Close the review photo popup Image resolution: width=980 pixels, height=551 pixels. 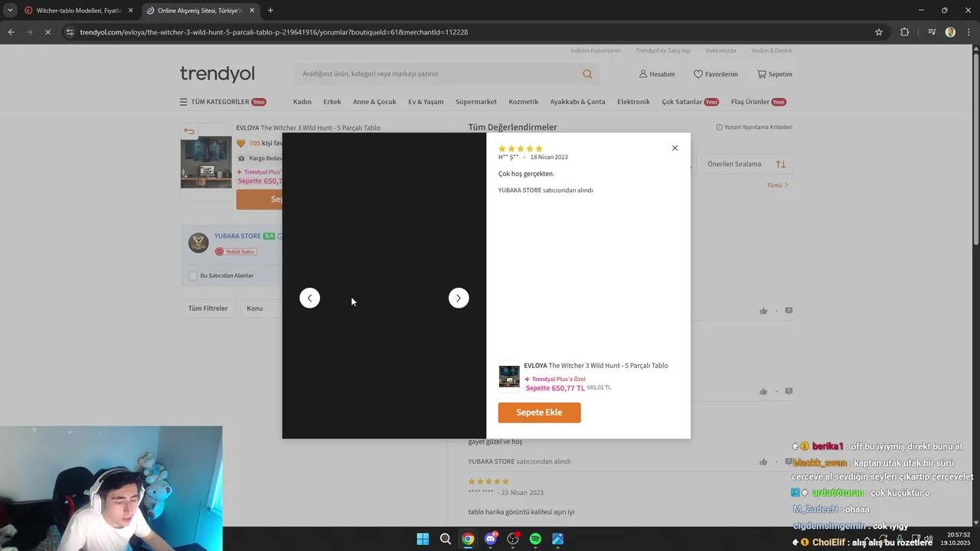[x=675, y=148]
